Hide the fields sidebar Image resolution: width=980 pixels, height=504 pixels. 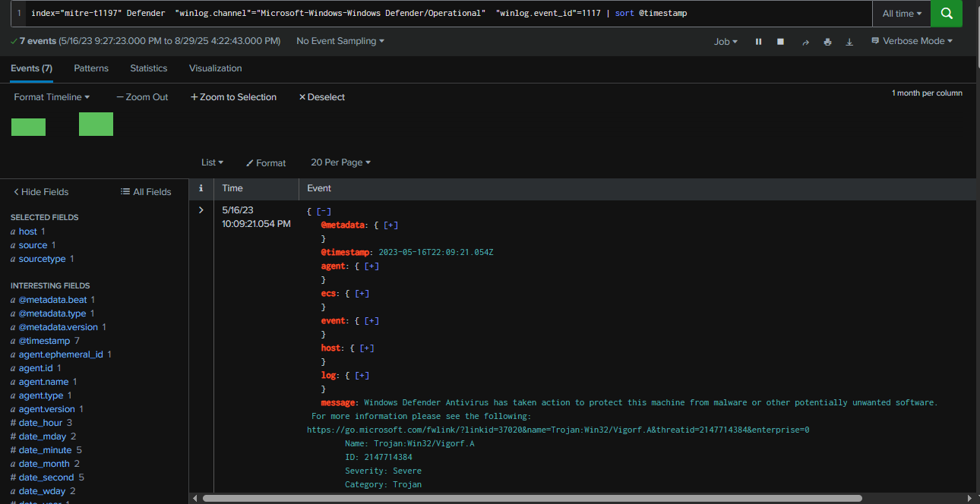coord(41,192)
